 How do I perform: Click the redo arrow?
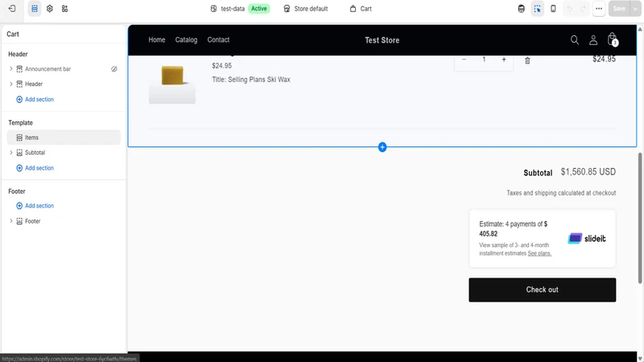point(583,9)
